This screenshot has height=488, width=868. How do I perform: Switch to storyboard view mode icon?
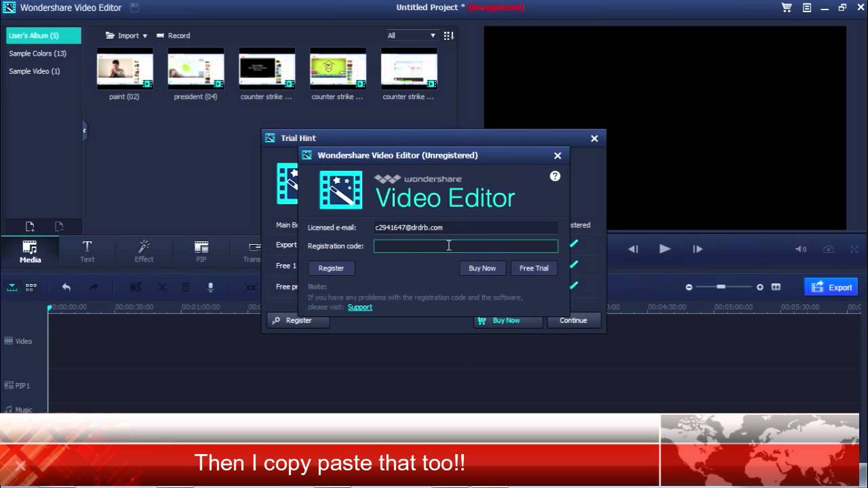pos(31,287)
